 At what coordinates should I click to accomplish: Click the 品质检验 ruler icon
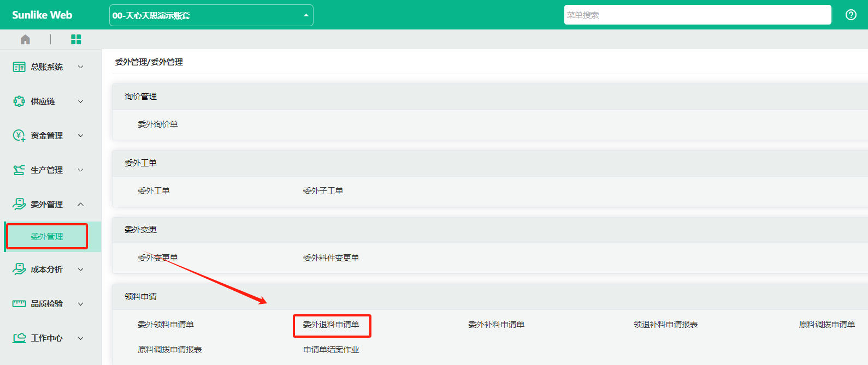click(19, 304)
